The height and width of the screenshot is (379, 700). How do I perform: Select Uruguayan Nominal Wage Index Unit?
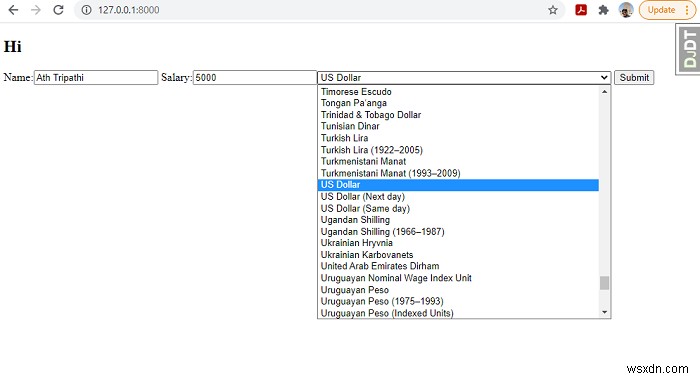458,278
